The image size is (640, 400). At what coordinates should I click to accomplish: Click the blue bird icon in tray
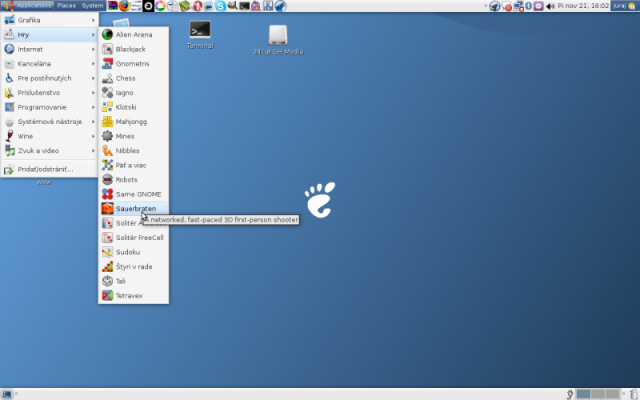(495, 6)
